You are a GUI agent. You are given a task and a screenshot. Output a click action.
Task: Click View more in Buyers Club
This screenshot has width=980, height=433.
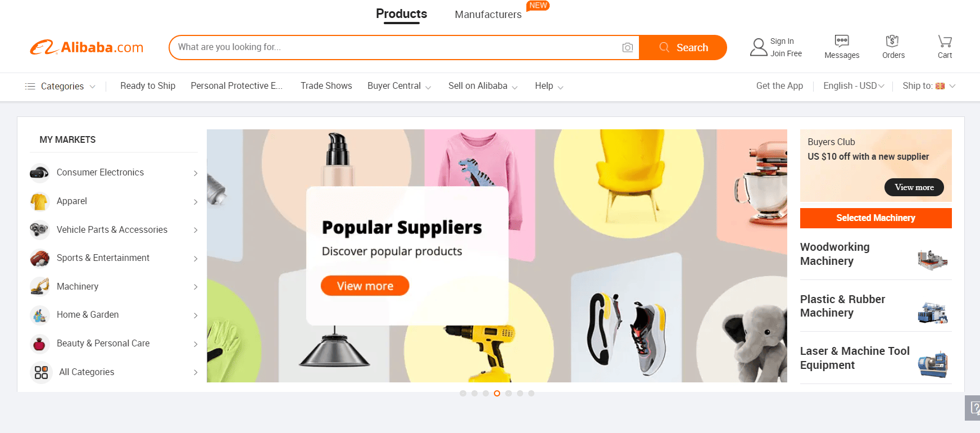[x=914, y=187]
